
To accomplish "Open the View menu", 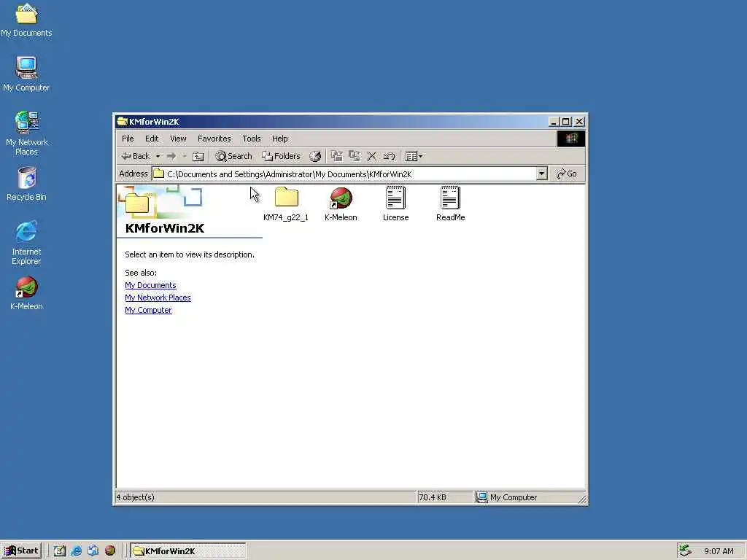I will (x=178, y=139).
